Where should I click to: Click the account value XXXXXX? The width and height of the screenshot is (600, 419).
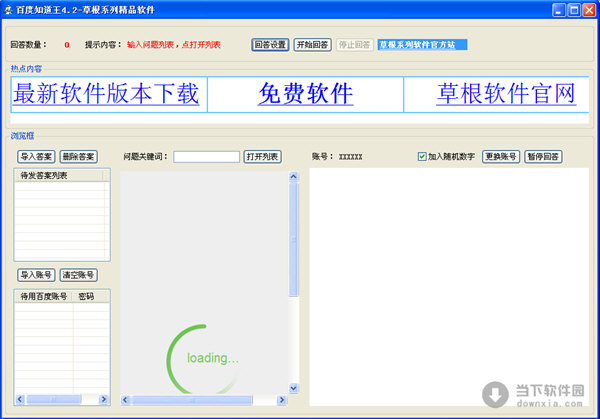tap(351, 157)
